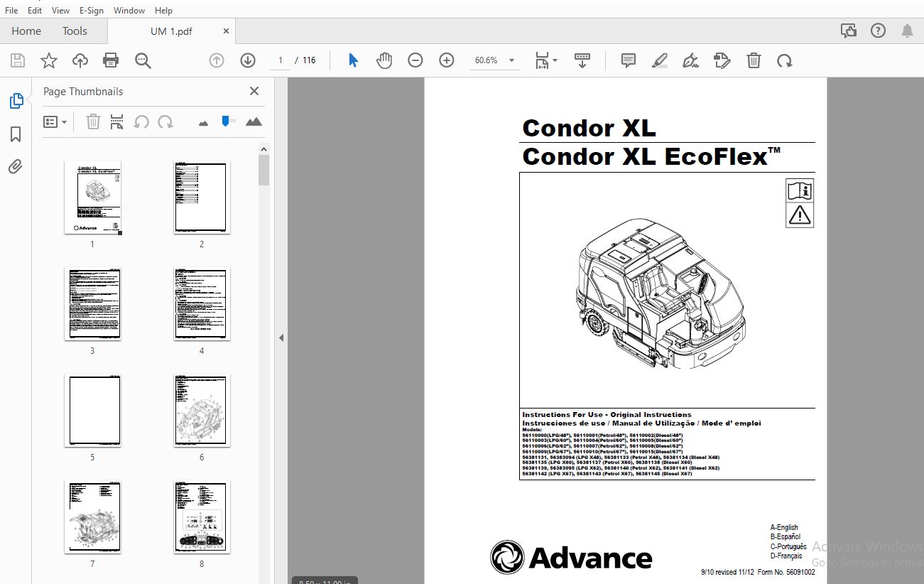Select page 8 thumbnail
The height and width of the screenshot is (584, 924).
pyautogui.click(x=202, y=517)
